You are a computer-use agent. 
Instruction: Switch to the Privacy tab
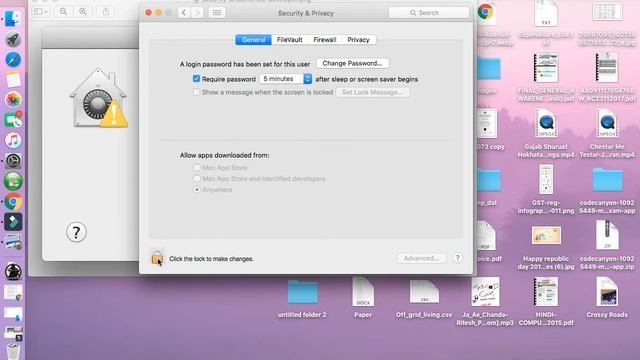click(x=358, y=40)
